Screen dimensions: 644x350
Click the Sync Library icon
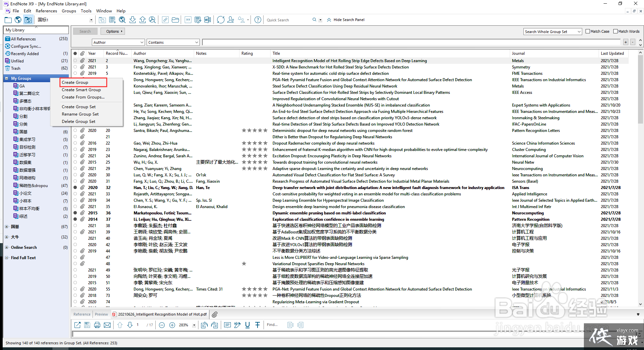(x=220, y=20)
